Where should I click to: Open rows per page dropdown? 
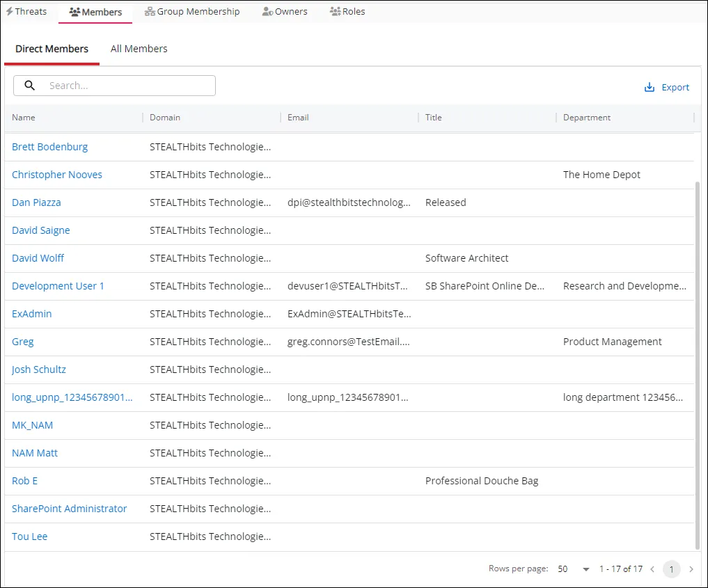585,569
